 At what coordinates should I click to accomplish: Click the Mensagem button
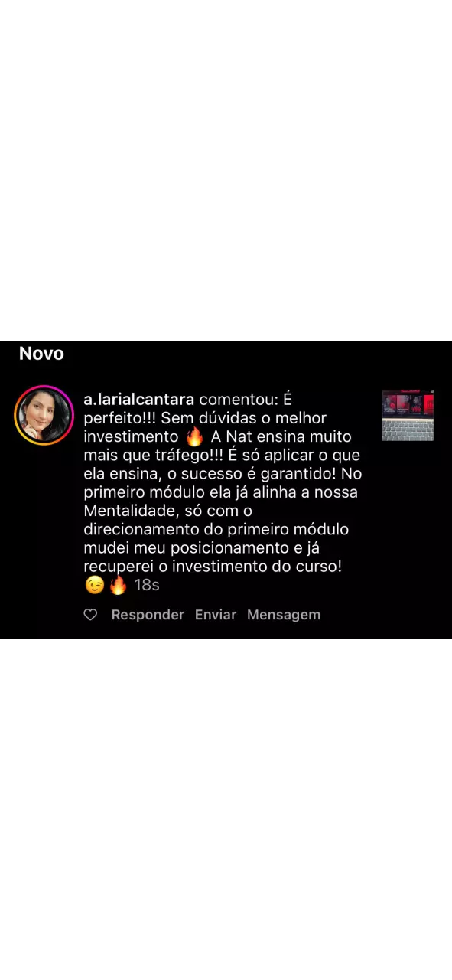tap(284, 615)
